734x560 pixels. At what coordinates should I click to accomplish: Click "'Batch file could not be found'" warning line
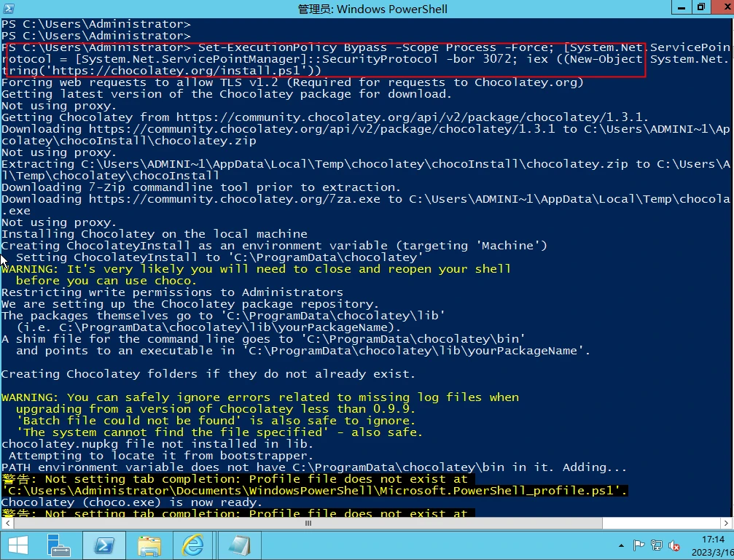coord(216,421)
